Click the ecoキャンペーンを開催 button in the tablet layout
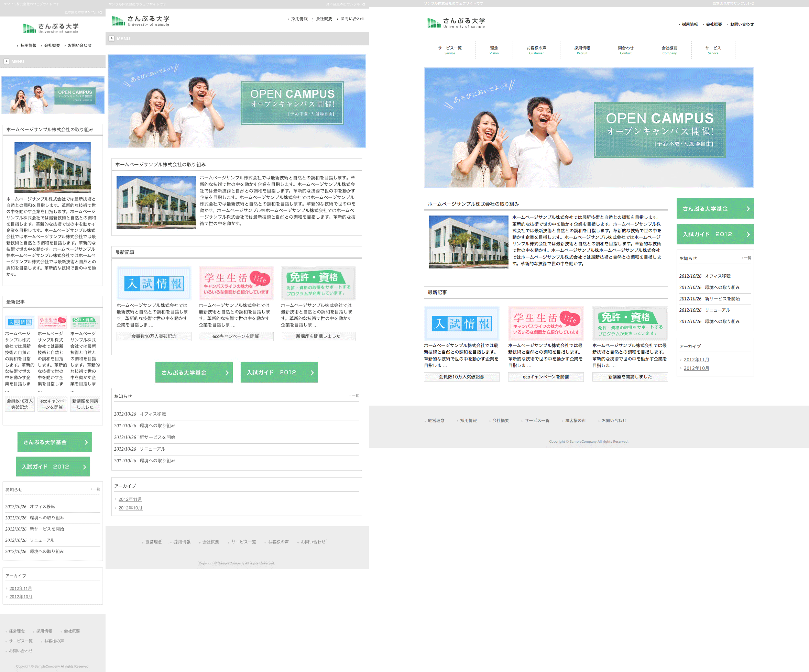Viewport: 809px width, 672px height. tap(236, 336)
